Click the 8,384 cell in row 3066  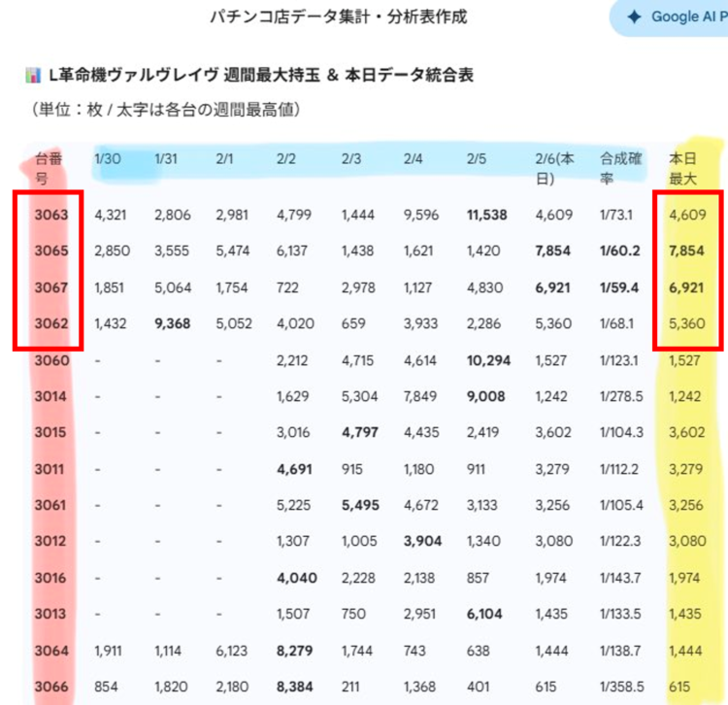(297, 687)
